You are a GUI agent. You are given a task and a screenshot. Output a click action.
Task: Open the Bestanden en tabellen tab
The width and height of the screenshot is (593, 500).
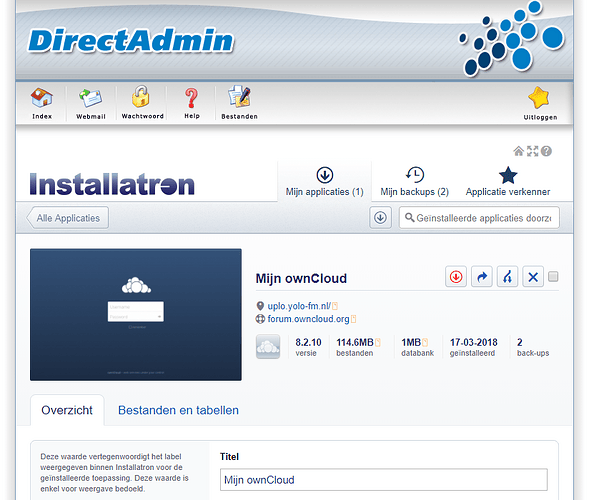[178, 410]
